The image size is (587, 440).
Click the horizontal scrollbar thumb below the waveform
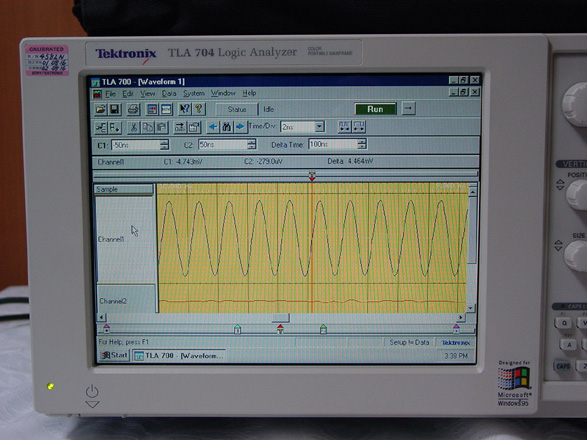tap(280, 318)
